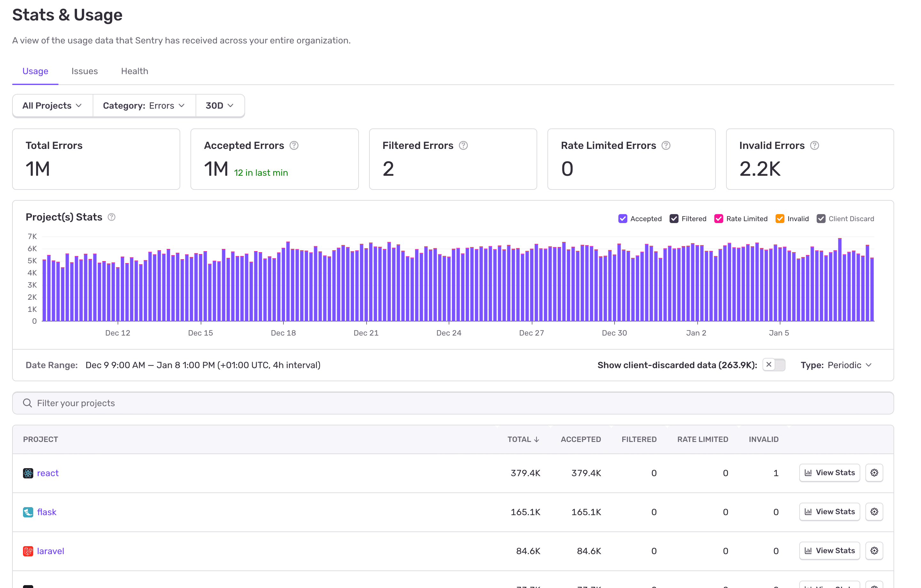The image size is (921, 588).
Task: Toggle the Total column sort arrow
Action: pyautogui.click(x=537, y=439)
